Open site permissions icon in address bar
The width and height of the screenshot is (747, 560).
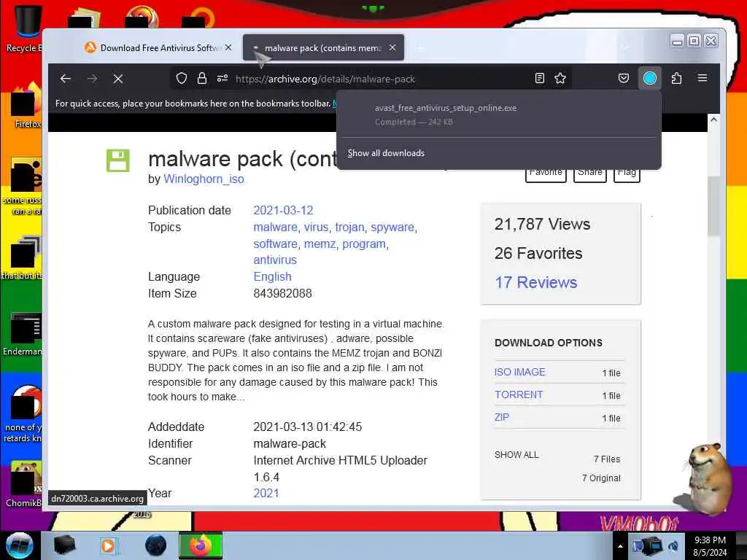tap(222, 78)
